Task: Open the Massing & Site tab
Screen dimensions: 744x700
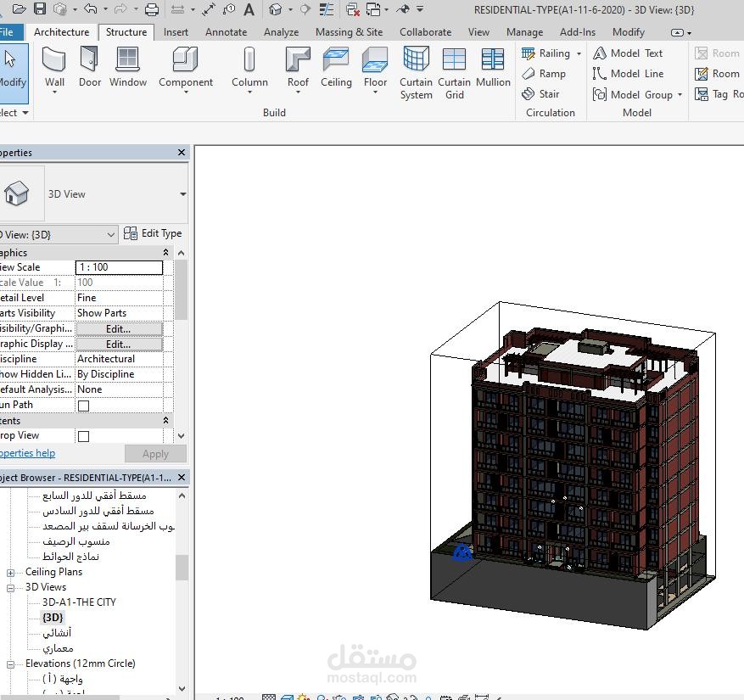Action: coord(349,32)
